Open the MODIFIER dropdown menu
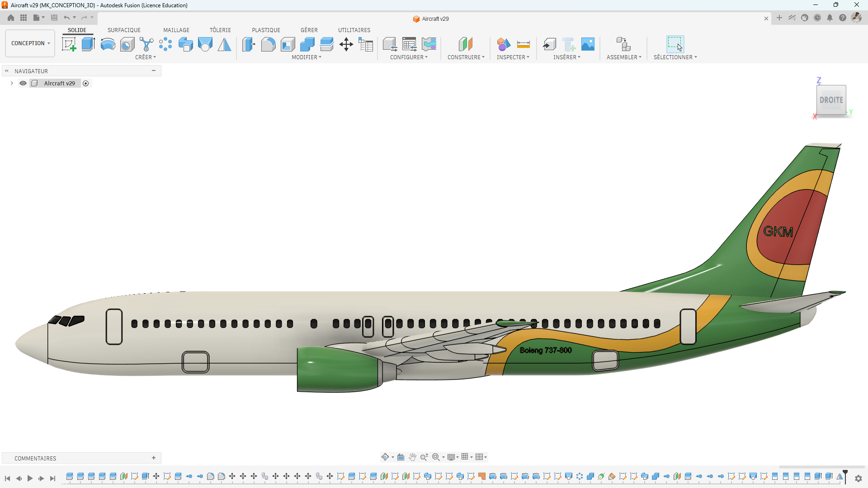The width and height of the screenshot is (868, 488). [x=307, y=57]
